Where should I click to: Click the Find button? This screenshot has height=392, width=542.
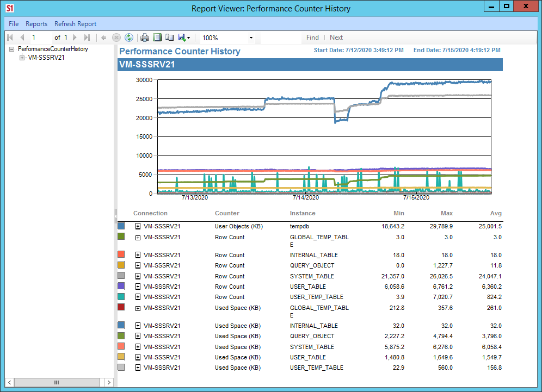click(x=312, y=38)
